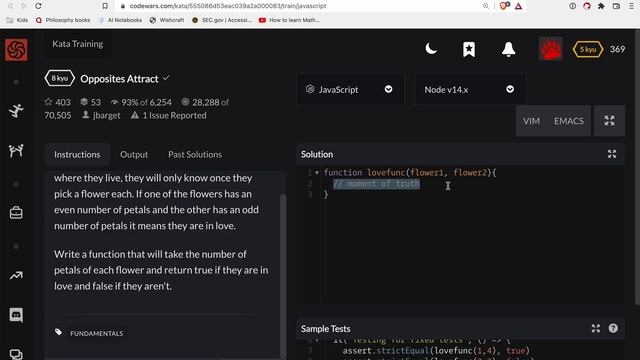The width and height of the screenshot is (640, 360).
Task: Open the How to learn Math bookmark
Action: point(289,20)
